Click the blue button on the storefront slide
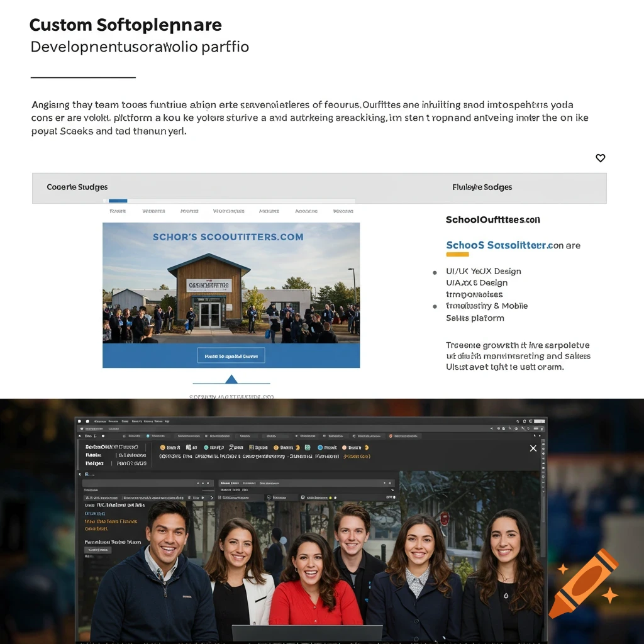 231,354
